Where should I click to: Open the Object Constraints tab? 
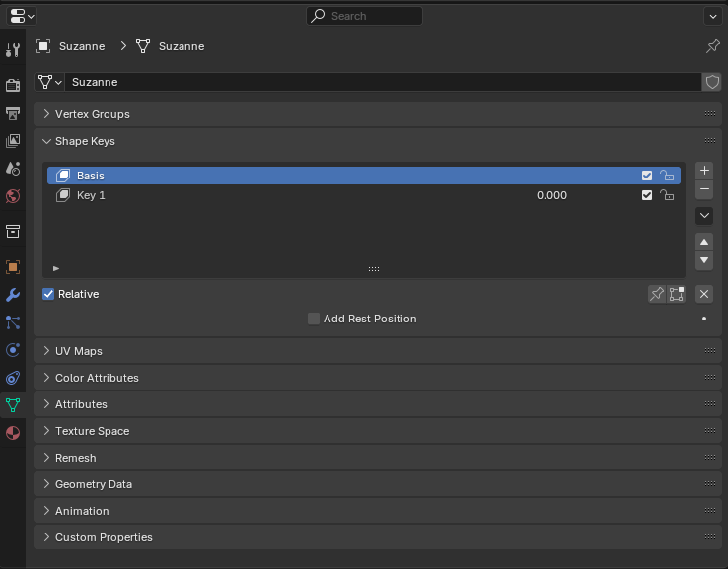pos(13,378)
